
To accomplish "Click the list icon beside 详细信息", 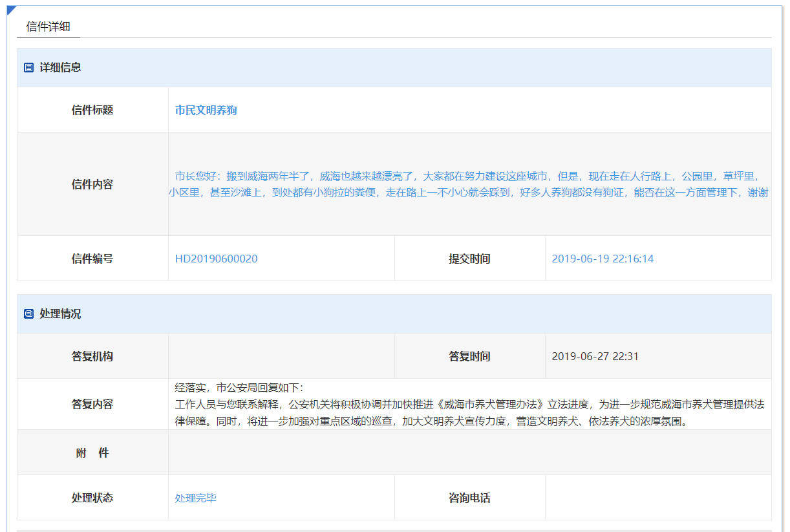I will (28, 68).
